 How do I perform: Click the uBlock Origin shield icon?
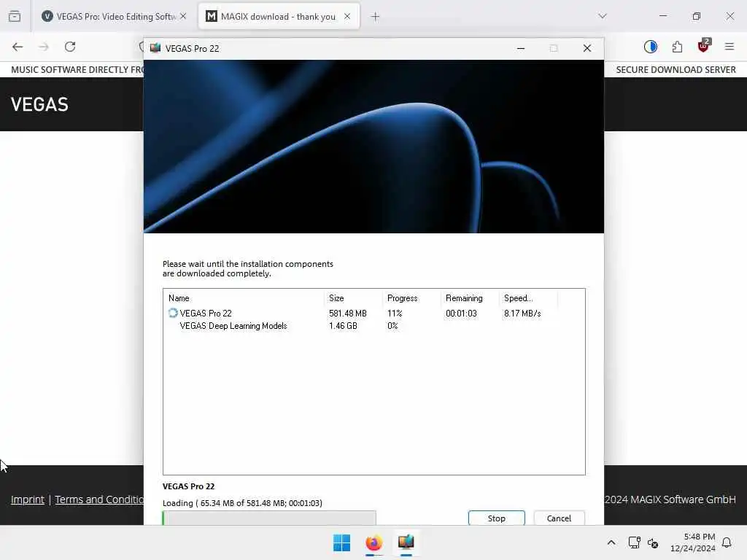click(x=703, y=47)
